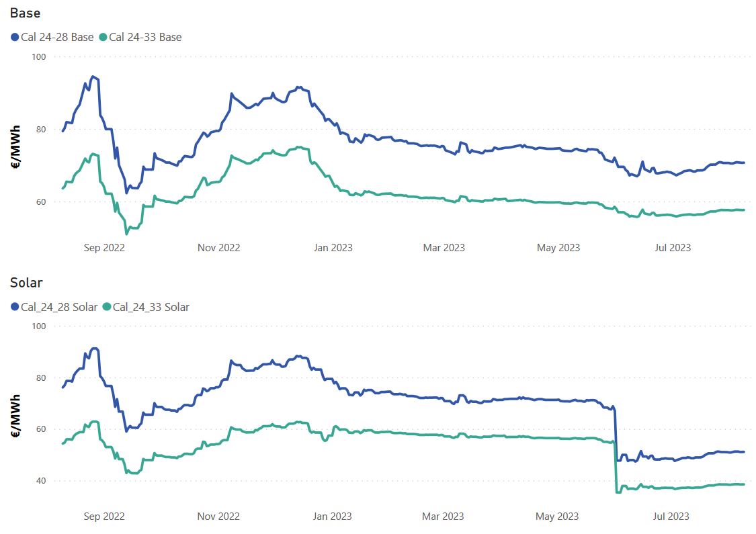Screen dimensions: 756x534
Task: Select the Cal_24_28 Solar legend label
Action: click(58, 307)
